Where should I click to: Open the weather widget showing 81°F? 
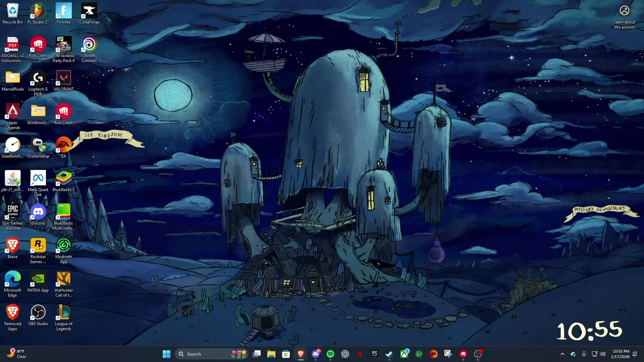16,354
